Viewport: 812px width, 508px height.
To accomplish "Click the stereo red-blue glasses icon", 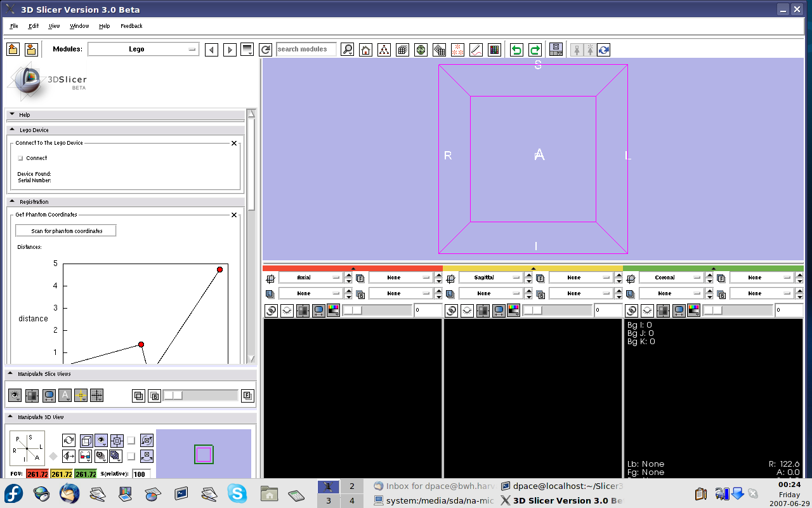I will (x=85, y=456).
